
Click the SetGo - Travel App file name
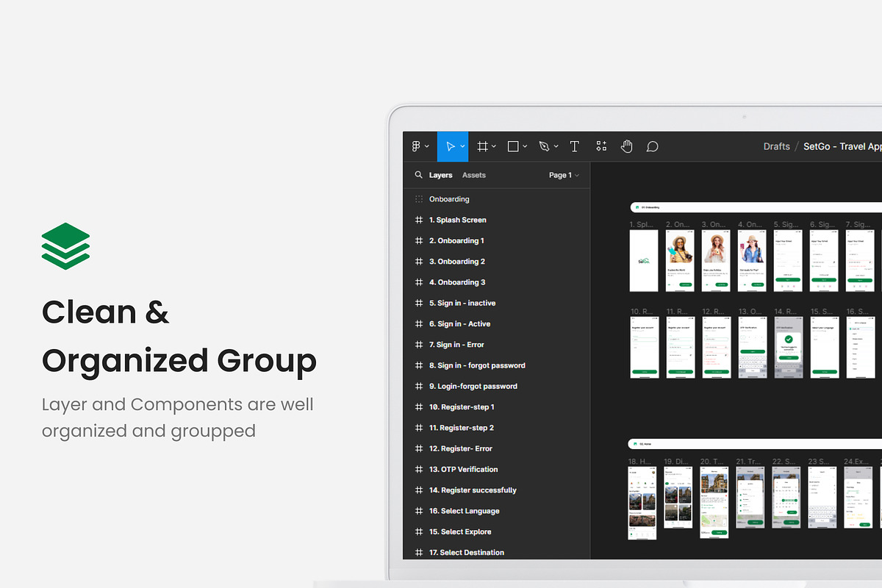point(842,146)
